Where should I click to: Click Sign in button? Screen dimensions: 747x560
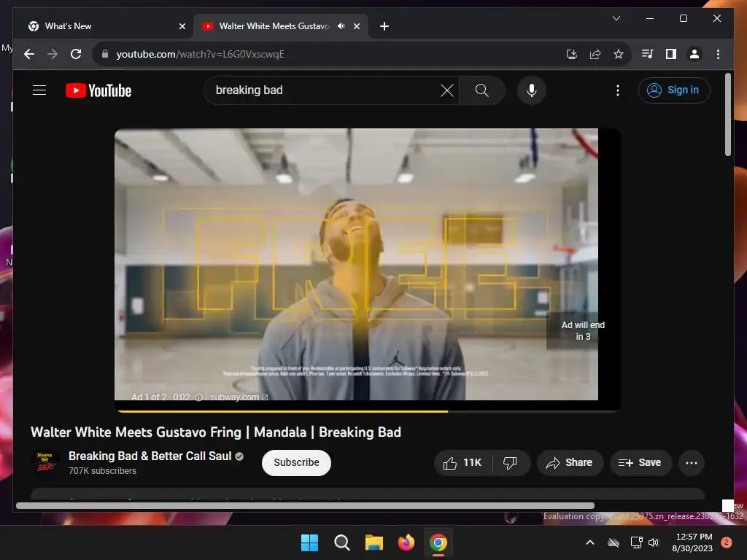673,90
